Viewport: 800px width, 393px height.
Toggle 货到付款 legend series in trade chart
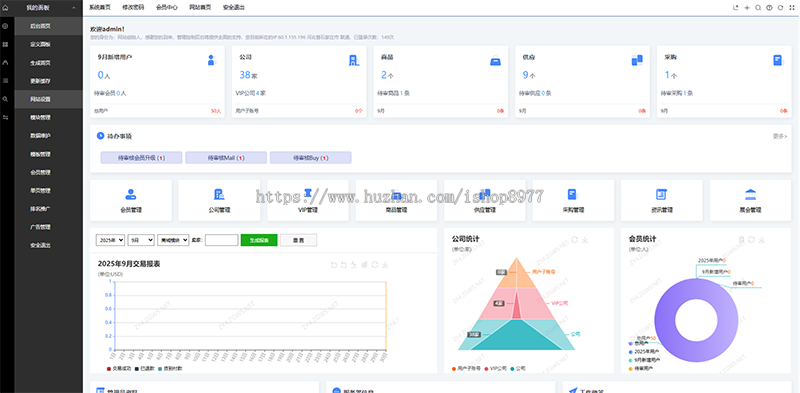170,368
